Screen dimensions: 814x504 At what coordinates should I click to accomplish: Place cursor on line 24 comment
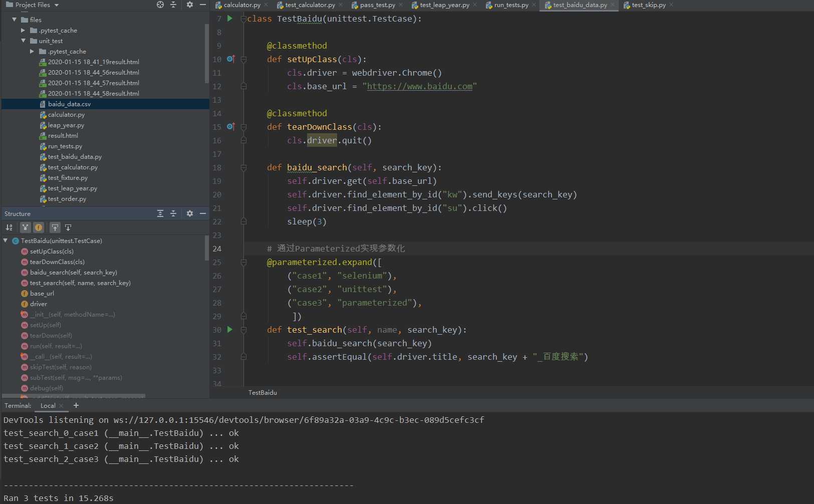pos(336,248)
